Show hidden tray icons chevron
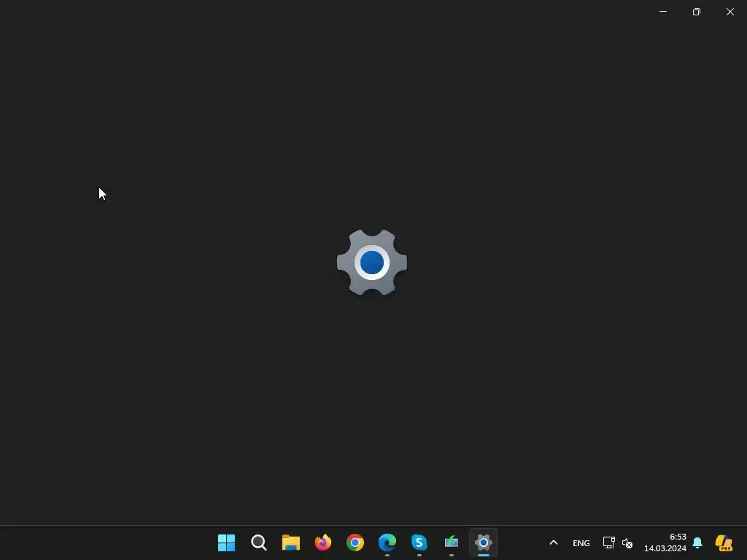Viewport: 747px width, 560px height. click(554, 542)
